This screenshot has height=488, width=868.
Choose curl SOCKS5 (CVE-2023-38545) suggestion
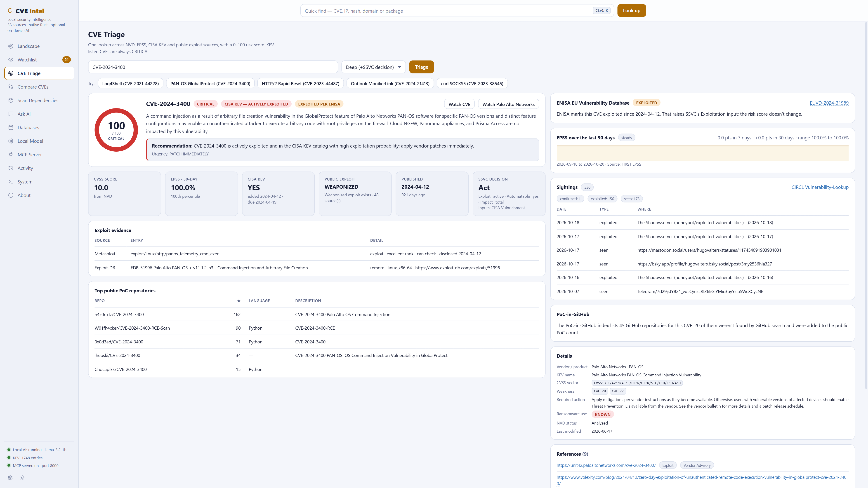pyautogui.click(x=472, y=84)
